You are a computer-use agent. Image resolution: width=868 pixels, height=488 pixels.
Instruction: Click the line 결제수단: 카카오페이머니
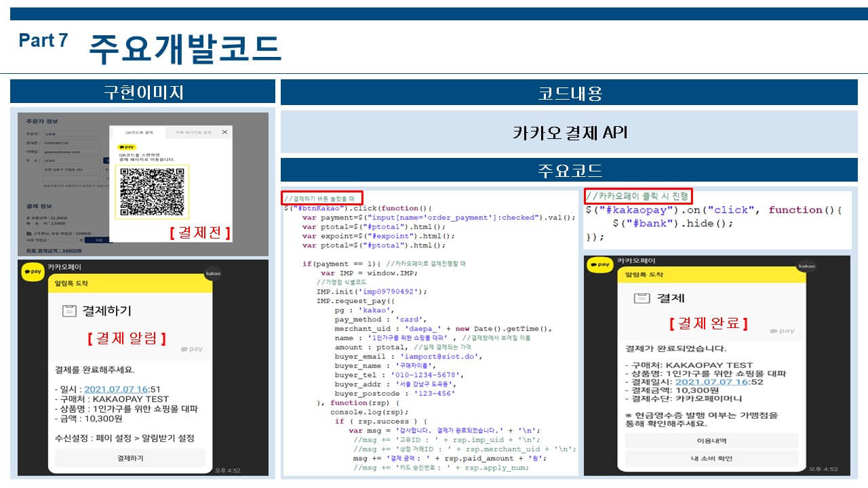pos(683,399)
